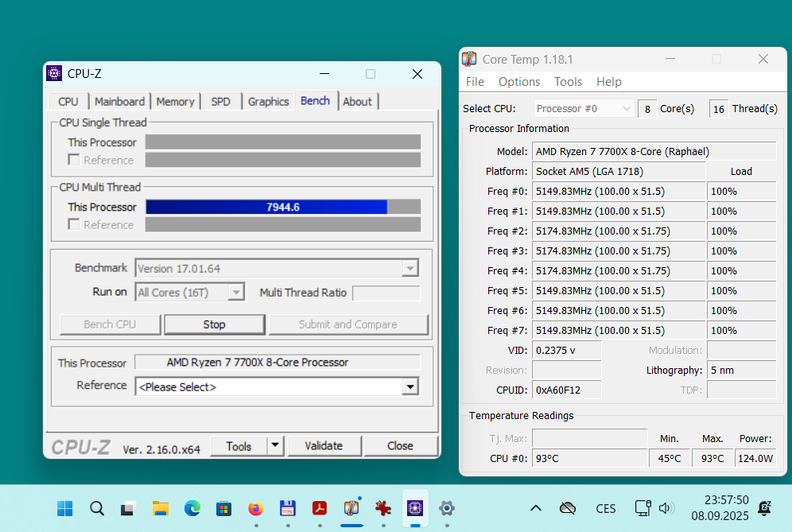Viewport: 792px width, 532px height.
Task: Switch to Firefox in the taskbar
Action: (x=255, y=508)
